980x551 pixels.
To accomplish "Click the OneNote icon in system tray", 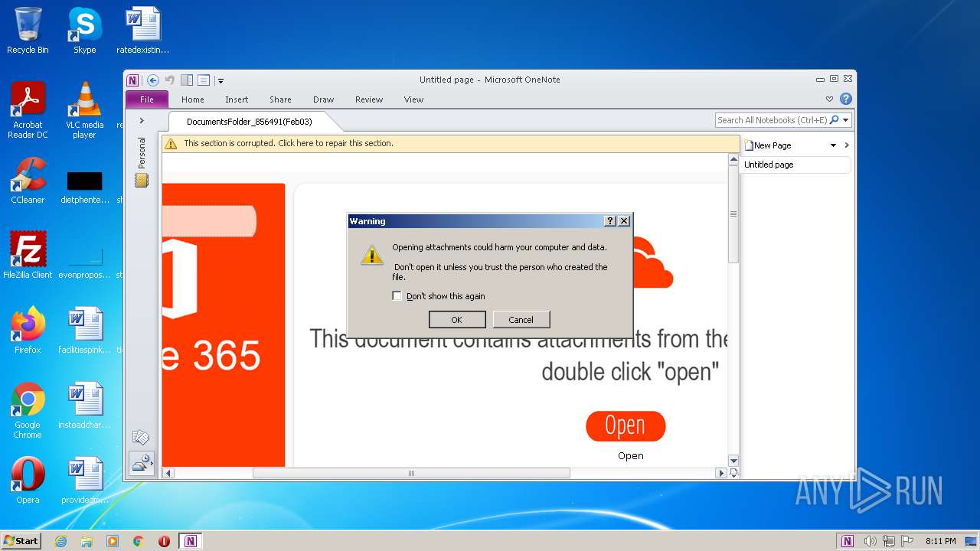I will 848,541.
